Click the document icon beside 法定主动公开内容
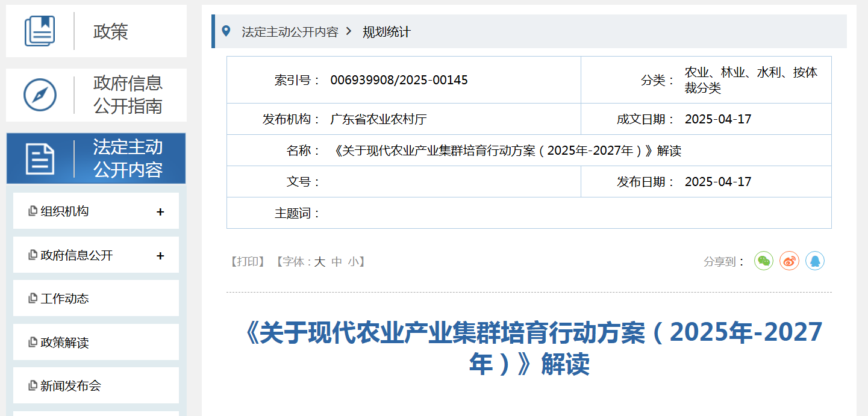The width and height of the screenshot is (868, 416). (x=40, y=159)
